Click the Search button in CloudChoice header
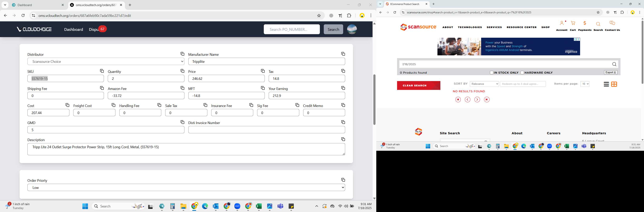 333,29
